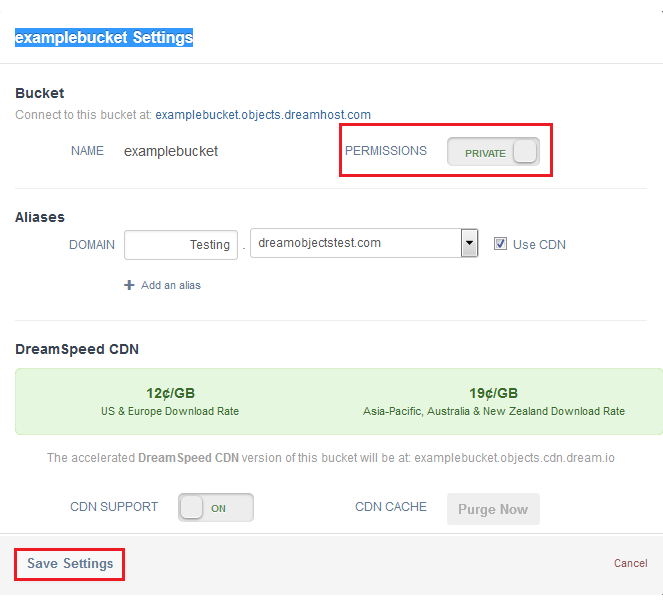This screenshot has height=605, width=663.
Task: Click the Use CDN label text
Action: tap(539, 244)
